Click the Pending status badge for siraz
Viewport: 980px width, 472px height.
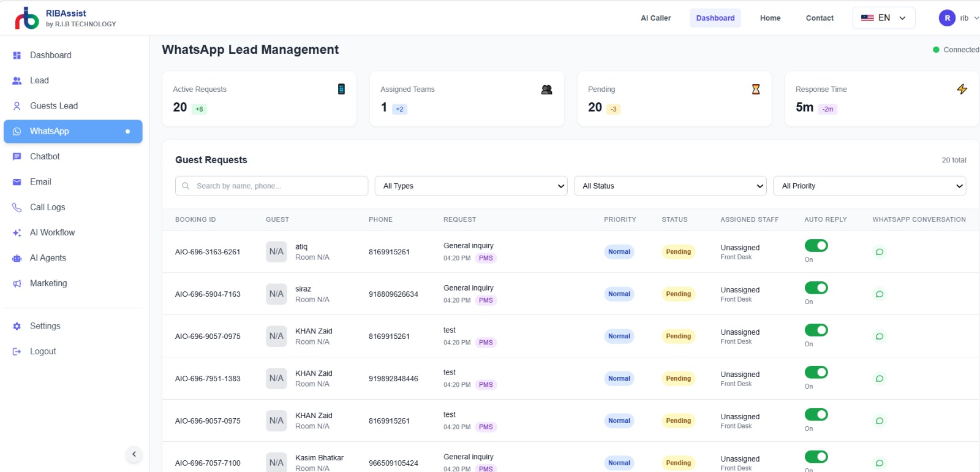pos(678,294)
